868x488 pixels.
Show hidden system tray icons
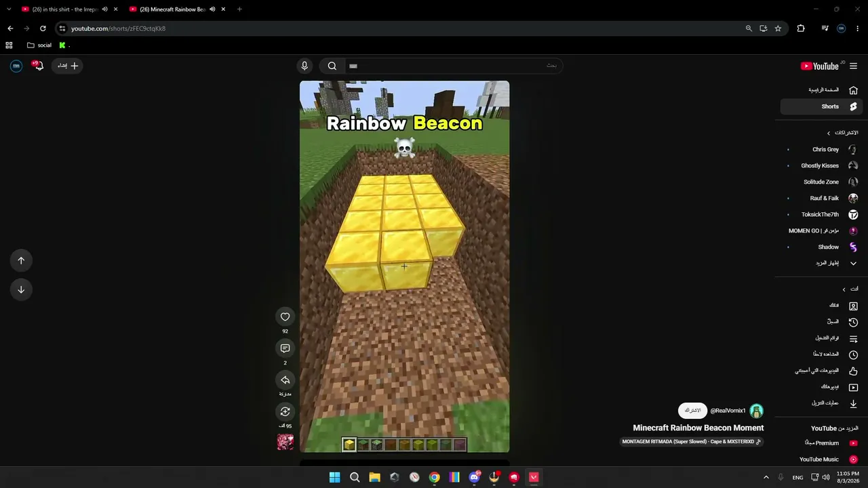(x=766, y=477)
